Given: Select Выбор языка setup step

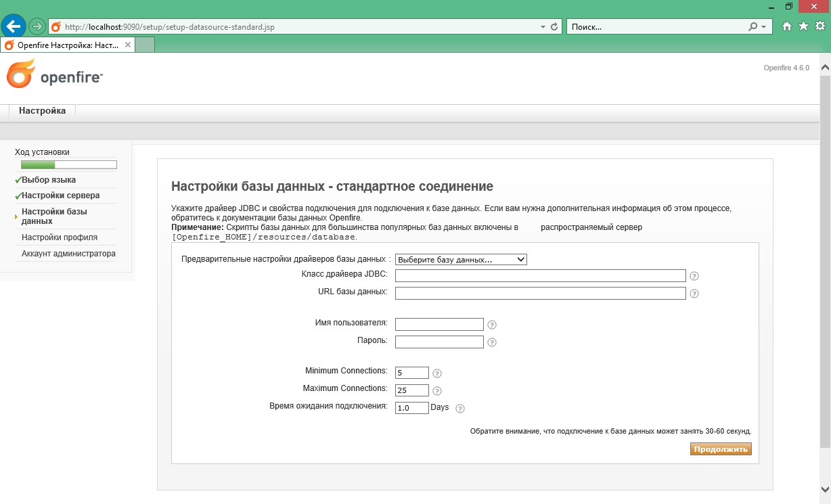Looking at the screenshot, I should pos(49,180).
